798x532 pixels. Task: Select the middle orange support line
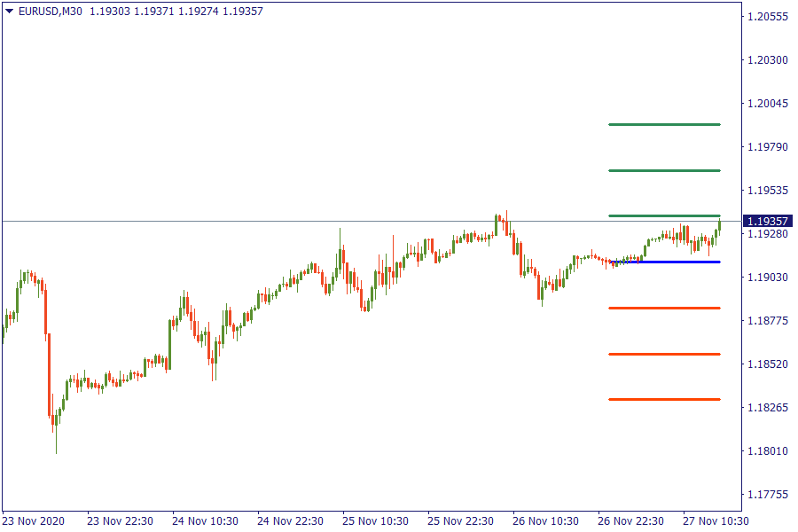[663, 354]
